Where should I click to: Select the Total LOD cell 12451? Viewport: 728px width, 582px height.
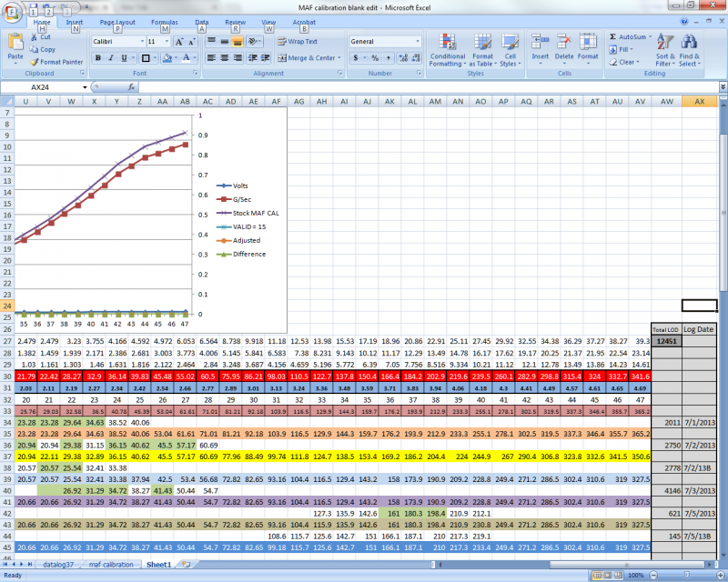pyautogui.click(x=666, y=341)
